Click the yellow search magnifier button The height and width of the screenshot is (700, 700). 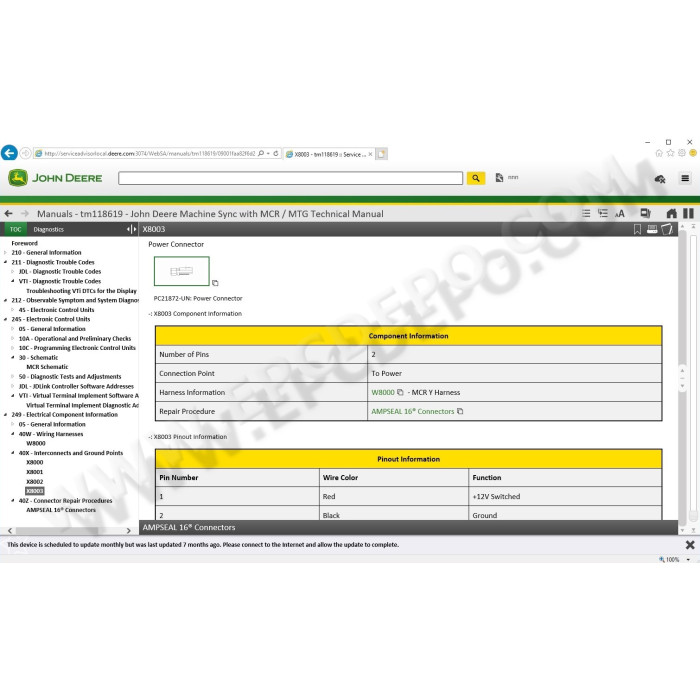(476, 178)
